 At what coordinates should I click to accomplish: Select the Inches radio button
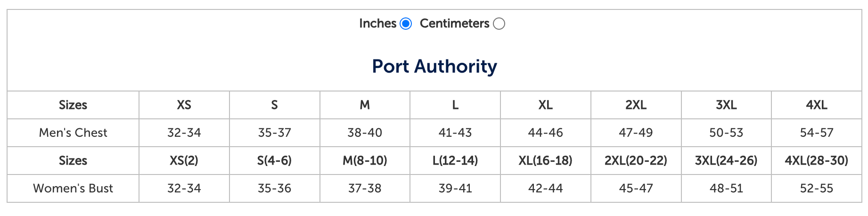point(406,24)
